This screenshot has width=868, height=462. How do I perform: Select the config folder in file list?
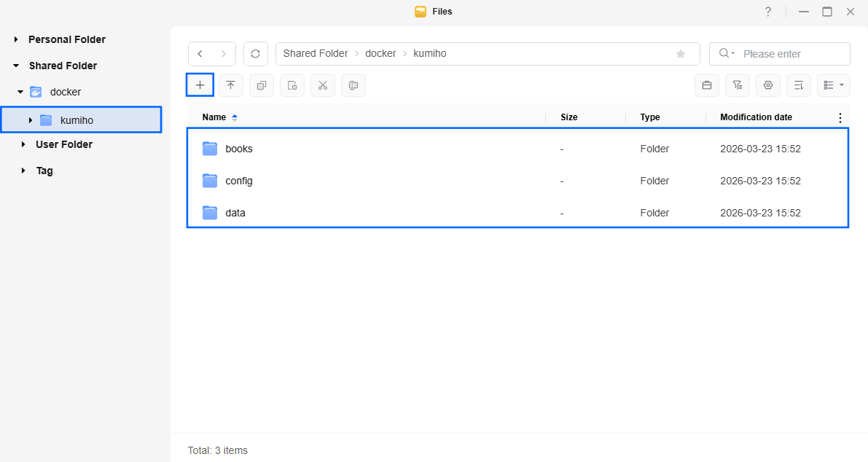pos(239,181)
